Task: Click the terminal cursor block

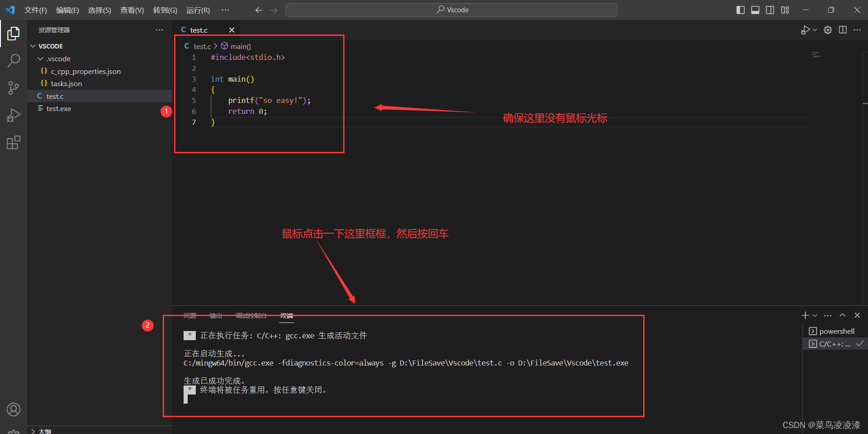Action: 185,399
